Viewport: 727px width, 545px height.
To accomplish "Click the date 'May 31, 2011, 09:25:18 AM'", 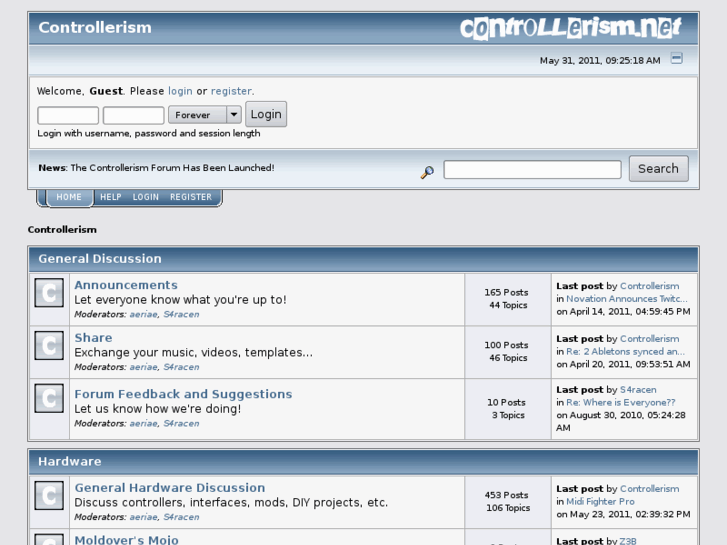I will click(x=600, y=61).
